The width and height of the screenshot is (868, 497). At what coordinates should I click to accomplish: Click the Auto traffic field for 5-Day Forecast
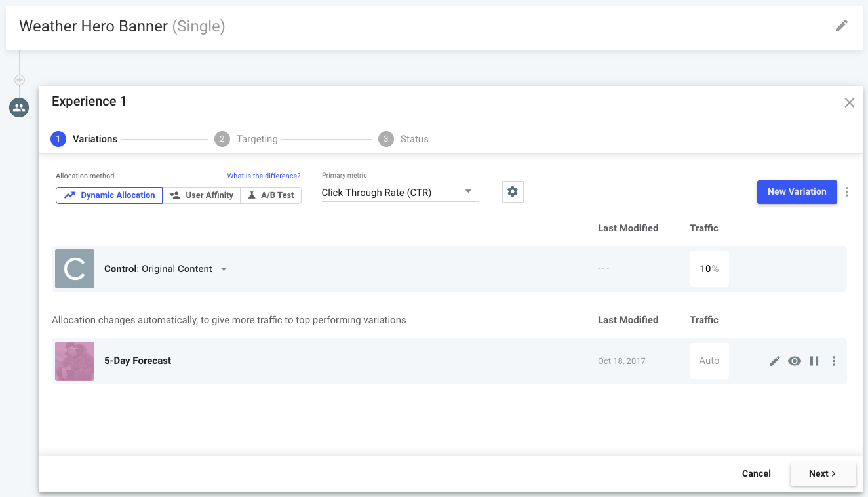click(709, 361)
